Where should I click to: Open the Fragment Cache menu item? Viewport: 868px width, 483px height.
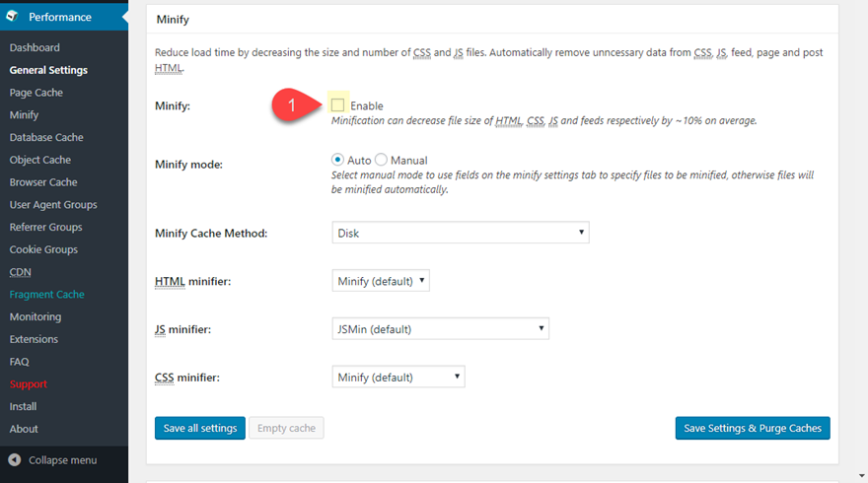pyautogui.click(x=46, y=295)
